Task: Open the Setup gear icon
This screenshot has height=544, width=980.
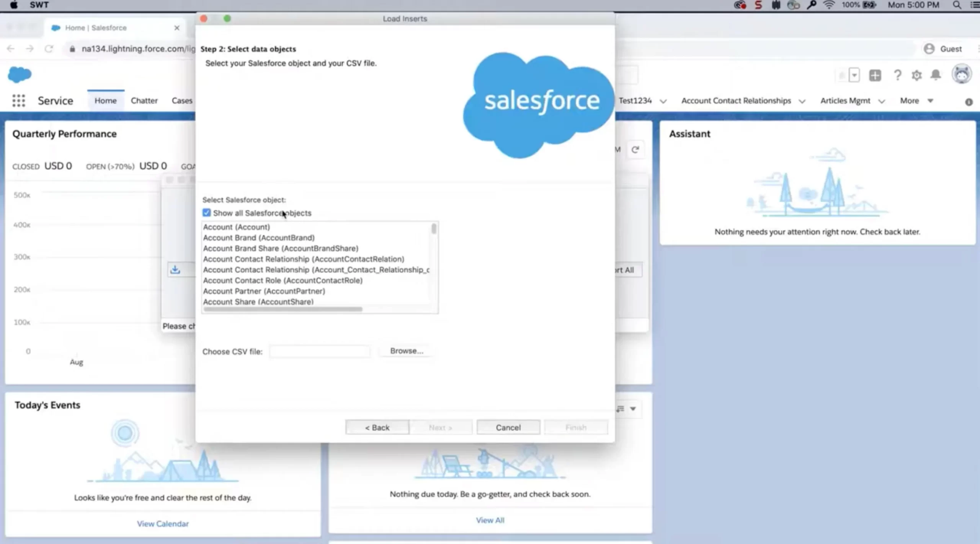Action: pyautogui.click(x=916, y=75)
